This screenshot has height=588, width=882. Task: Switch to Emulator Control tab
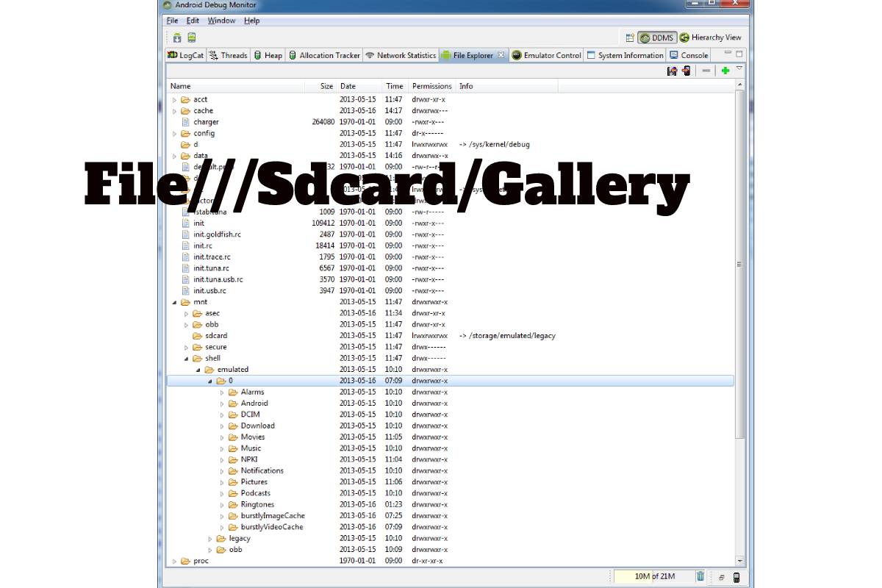pyautogui.click(x=547, y=55)
